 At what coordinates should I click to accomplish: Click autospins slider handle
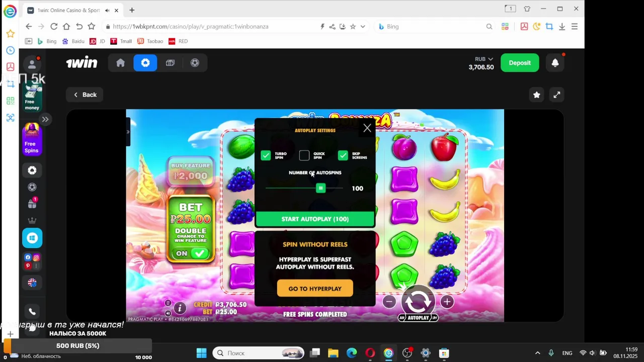pos(320,188)
